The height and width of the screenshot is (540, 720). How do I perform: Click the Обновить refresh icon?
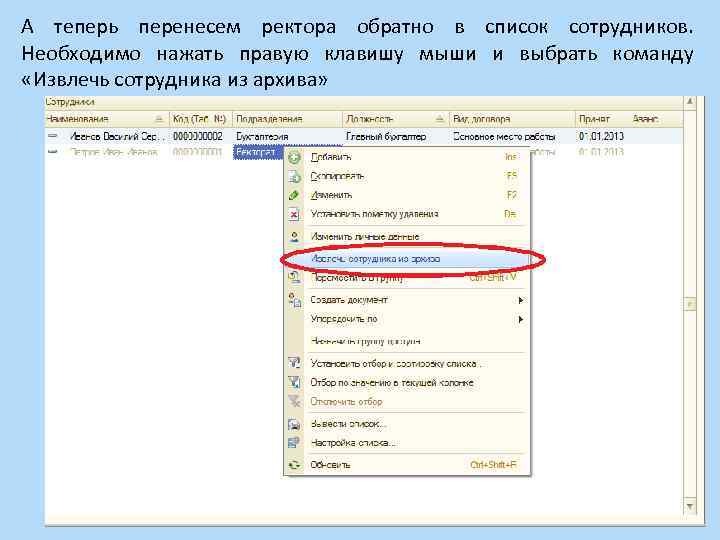tap(294, 465)
